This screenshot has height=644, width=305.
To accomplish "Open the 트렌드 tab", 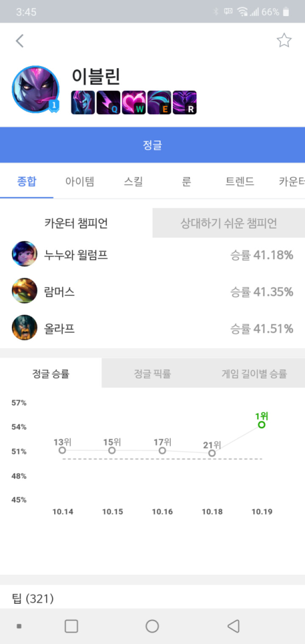I will (240, 182).
